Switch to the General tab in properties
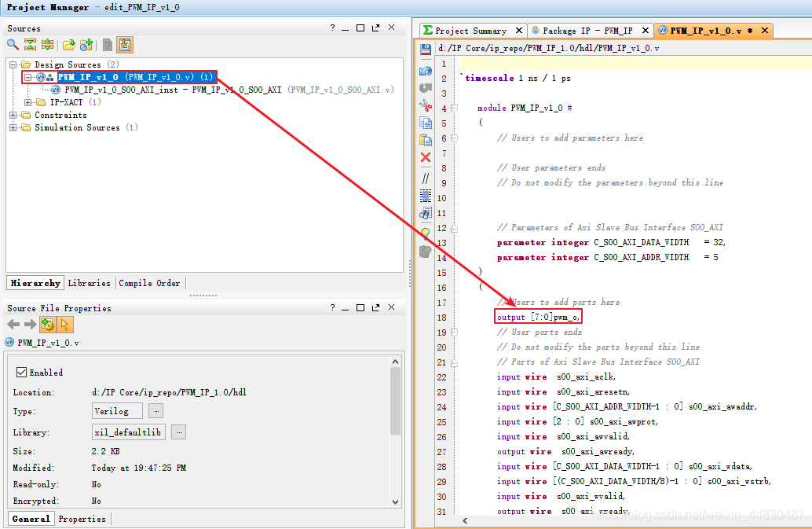This screenshot has height=529, width=812. [x=31, y=519]
